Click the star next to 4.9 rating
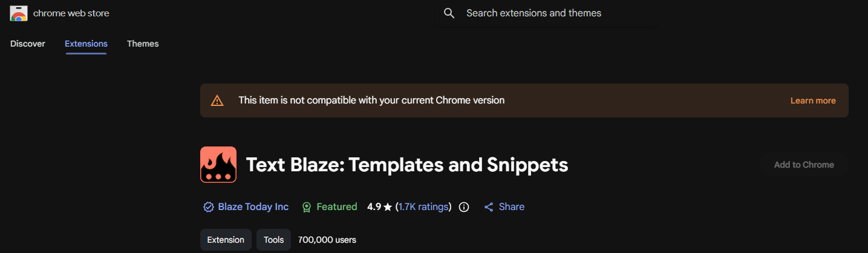The height and width of the screenshot is (253, 868). click(388, 207)
